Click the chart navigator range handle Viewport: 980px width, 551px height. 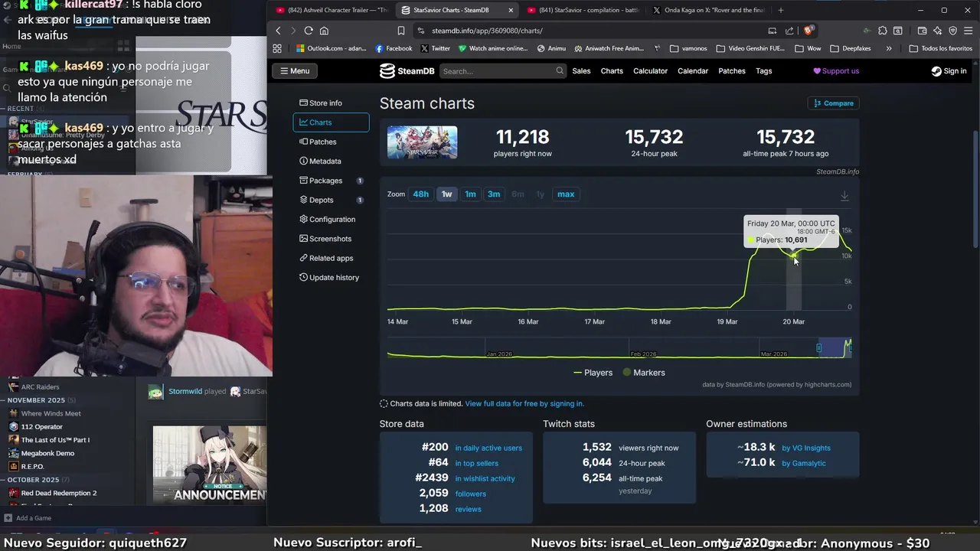point(818,348)
